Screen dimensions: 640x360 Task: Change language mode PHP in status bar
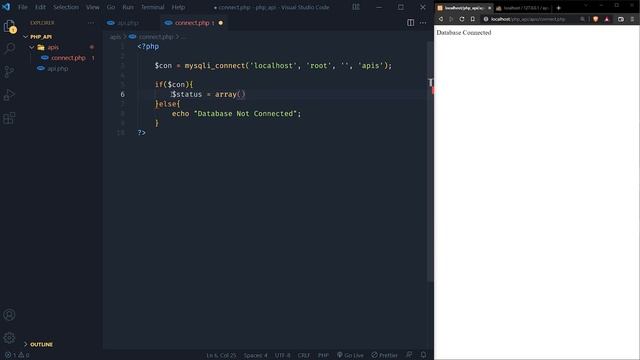click(323, 355)
